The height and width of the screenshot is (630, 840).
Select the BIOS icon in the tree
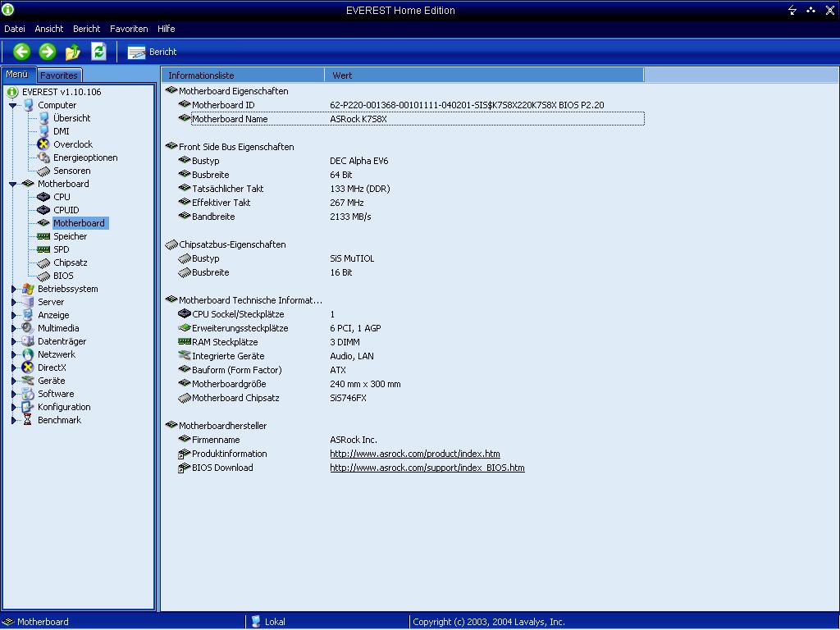(43, 276)
